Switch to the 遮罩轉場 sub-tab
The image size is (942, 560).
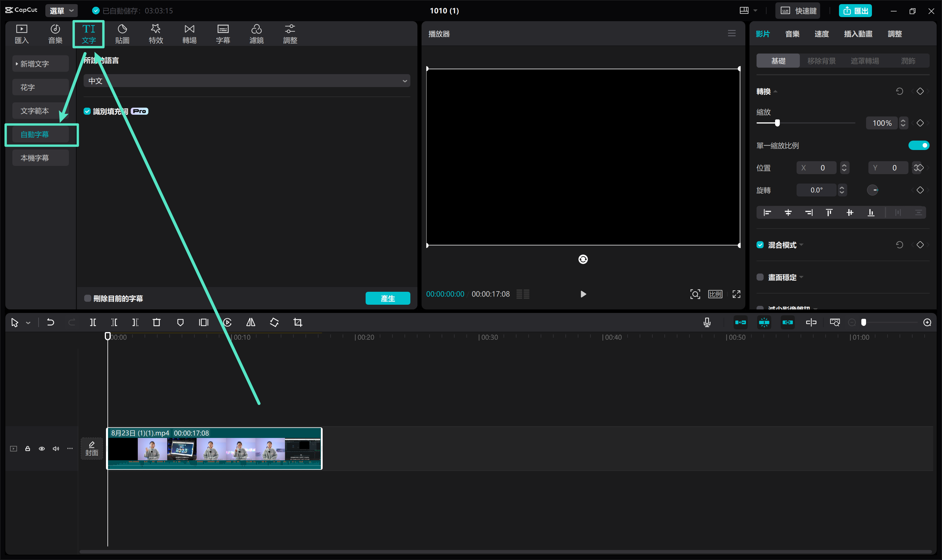click(x=865, y=61)
